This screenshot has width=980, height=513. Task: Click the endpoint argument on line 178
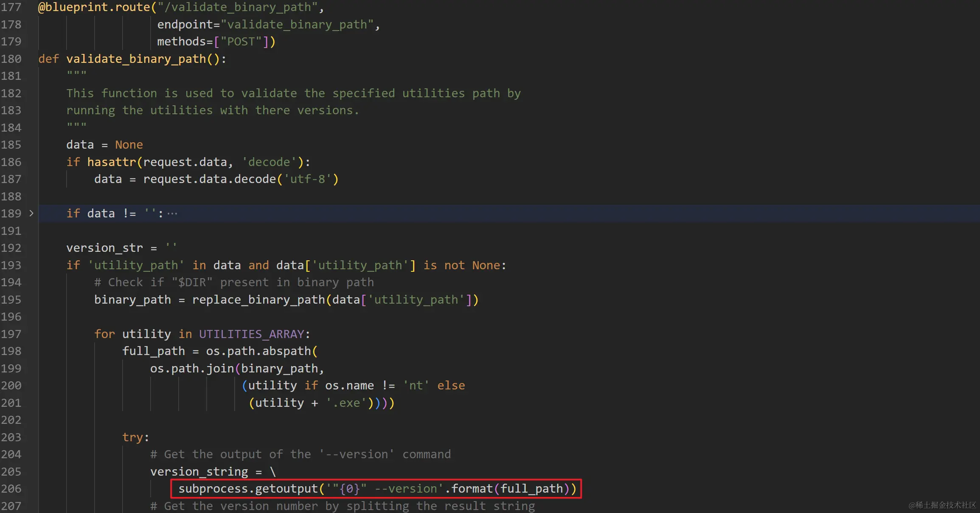tap(185, 25)
